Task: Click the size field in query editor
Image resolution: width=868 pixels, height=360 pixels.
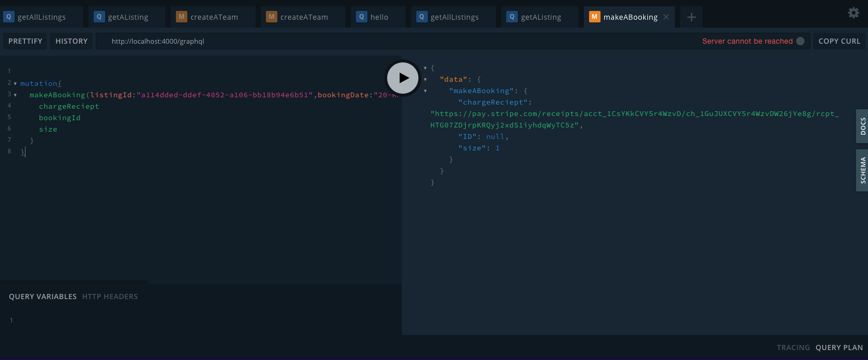Action: tap(48, 129)
